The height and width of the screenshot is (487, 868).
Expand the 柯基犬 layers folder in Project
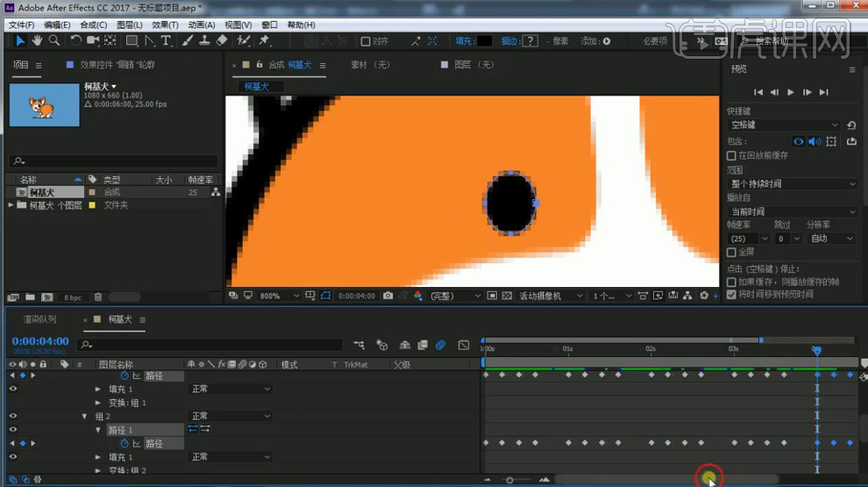10,205
